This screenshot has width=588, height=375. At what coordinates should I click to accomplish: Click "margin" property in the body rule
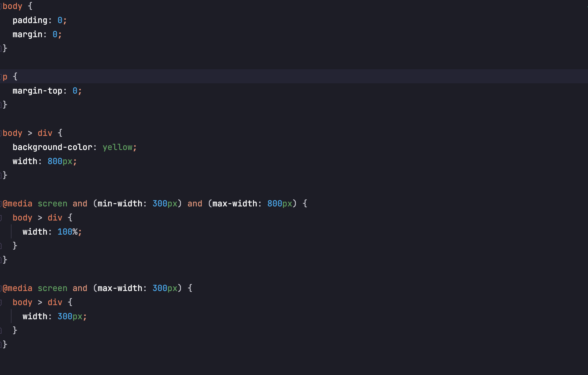(28, 35)
